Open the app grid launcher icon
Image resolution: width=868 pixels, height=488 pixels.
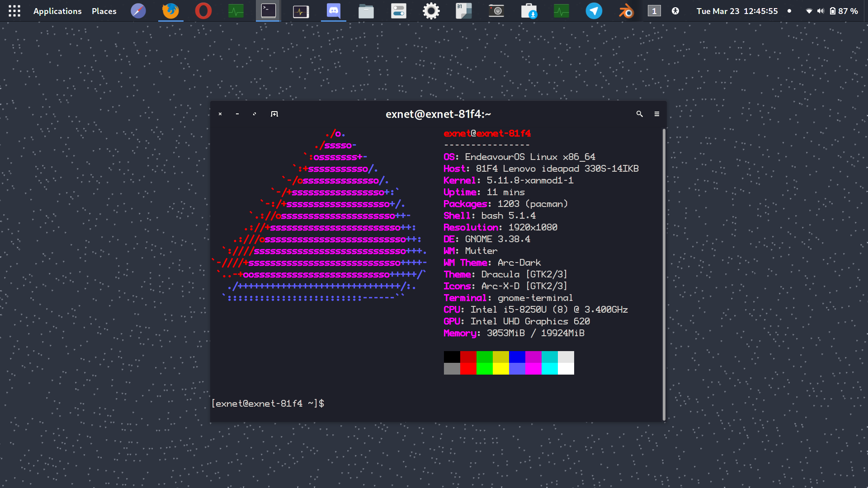14,11
